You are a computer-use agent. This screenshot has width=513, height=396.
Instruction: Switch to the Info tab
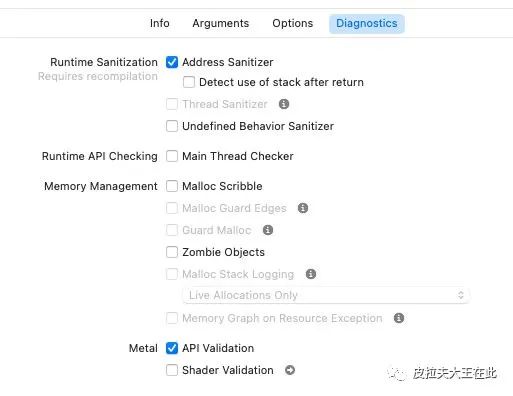[x=160, y=23]
